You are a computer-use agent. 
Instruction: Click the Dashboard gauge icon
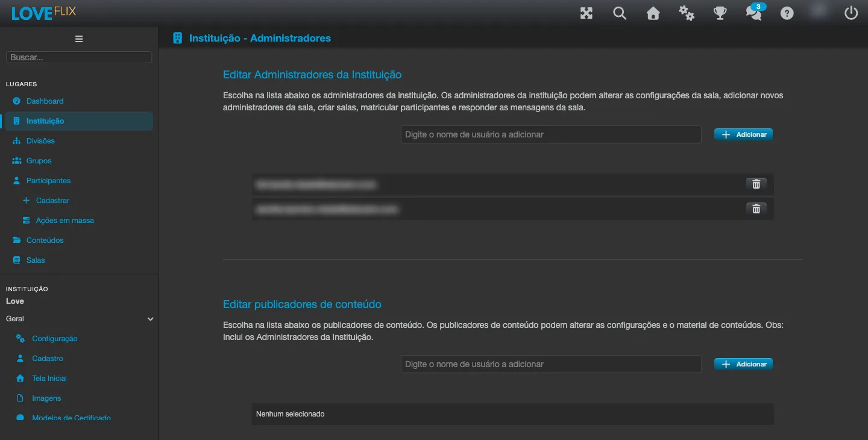click(x=17, y=101)
